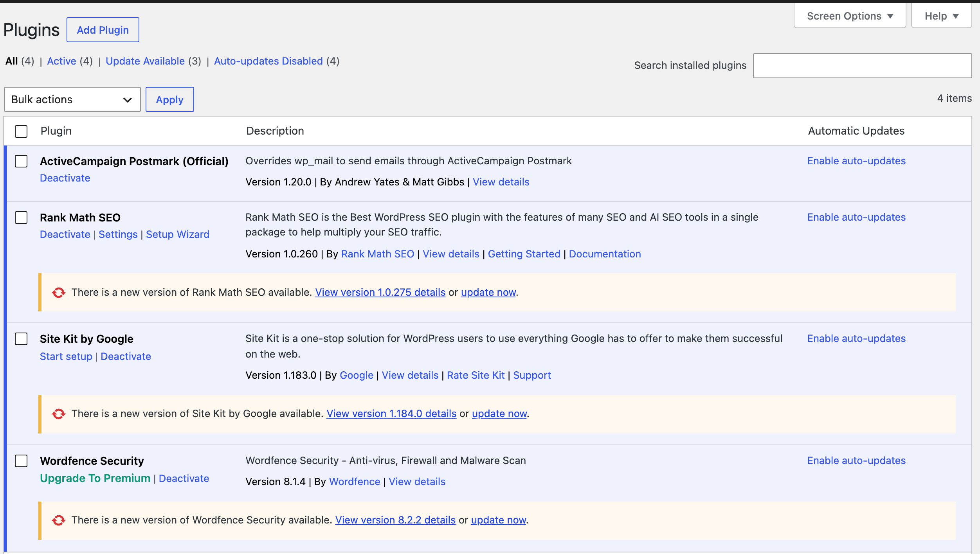Deactivate Wordfence Security plugin
The image size is (980, 554).
tap(184, 478)
